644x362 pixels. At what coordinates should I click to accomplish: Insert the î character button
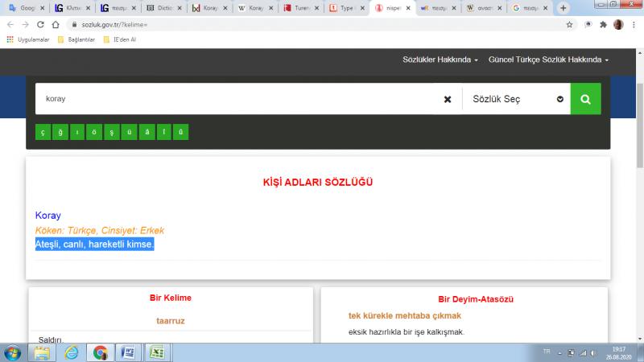pos(164,132)
